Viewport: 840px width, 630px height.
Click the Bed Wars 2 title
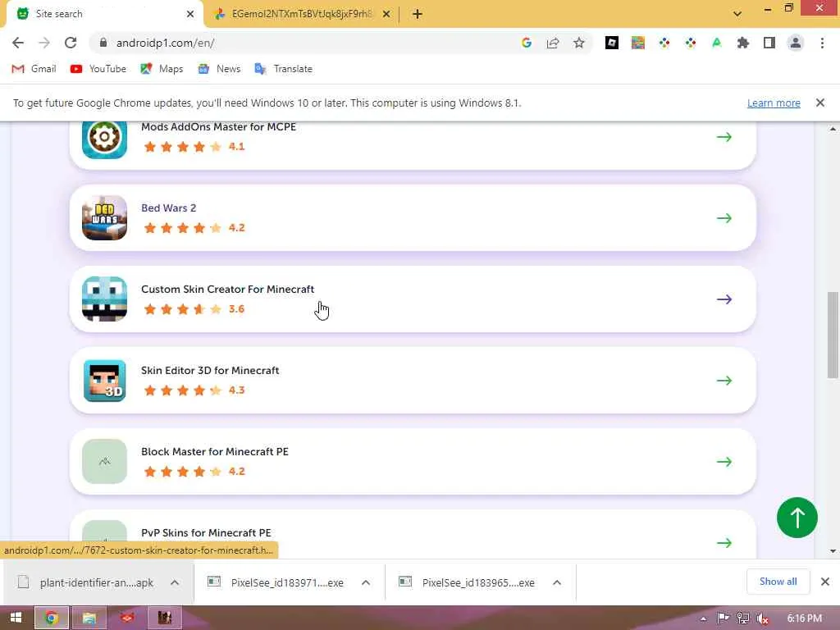pos(169,208)
